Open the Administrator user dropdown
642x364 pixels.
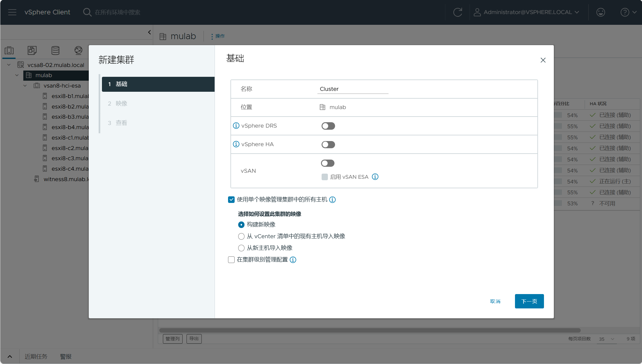527,12
